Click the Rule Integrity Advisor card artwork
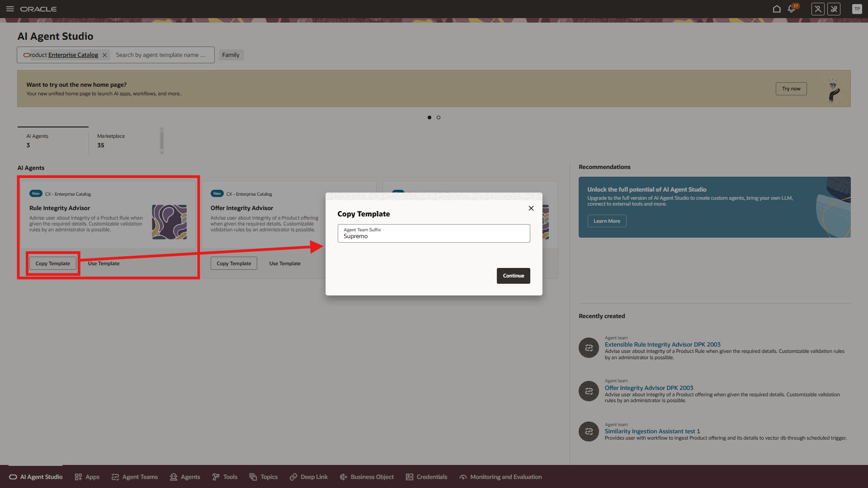868x488 pixels. click(170, 222)
